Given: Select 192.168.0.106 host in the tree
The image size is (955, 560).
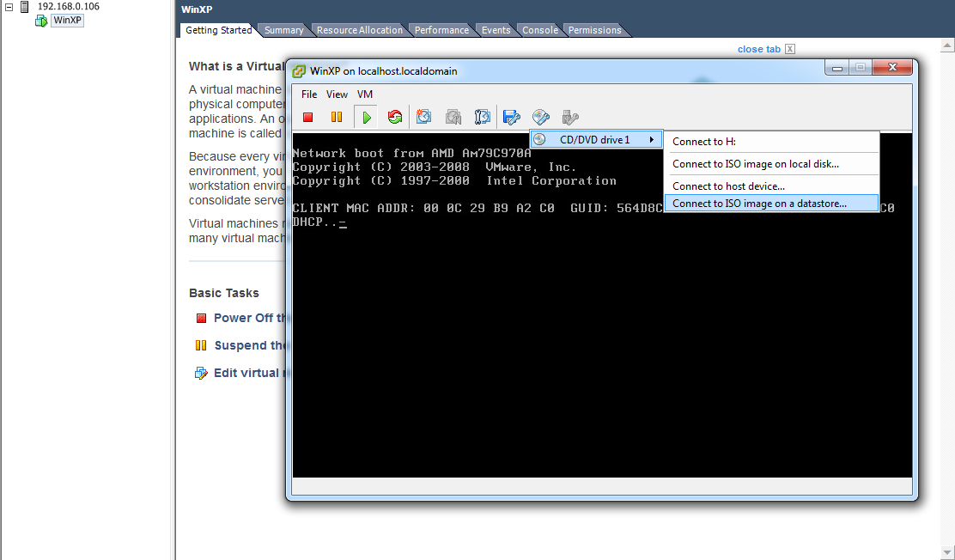Looking at the screenshot, I should (x=68, y=6).
